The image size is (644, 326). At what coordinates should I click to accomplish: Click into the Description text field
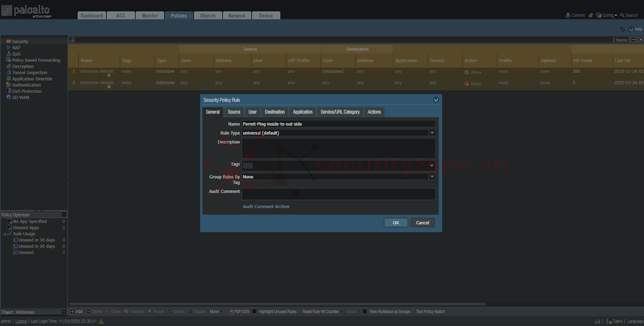338,148
